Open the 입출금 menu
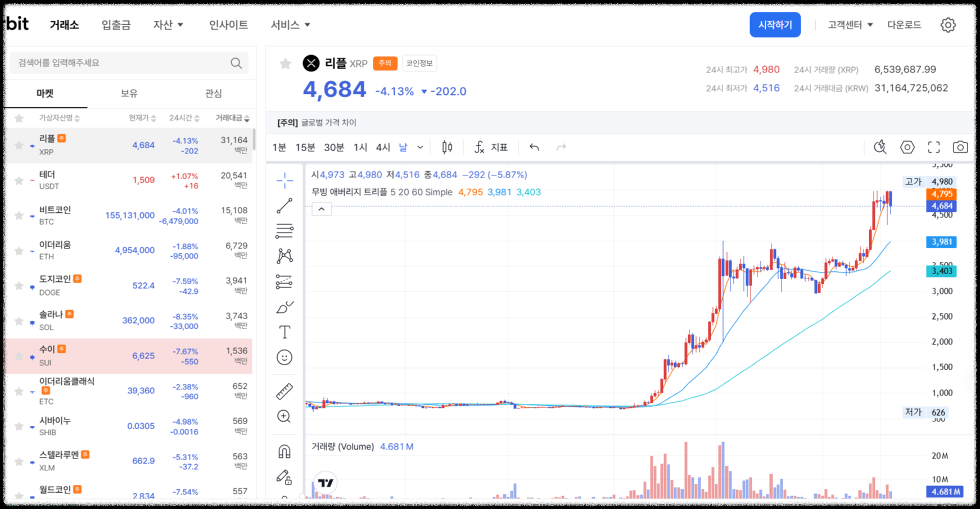Viewport: 980px width, 509px height. pyautogui.click(x=116, y=25)
